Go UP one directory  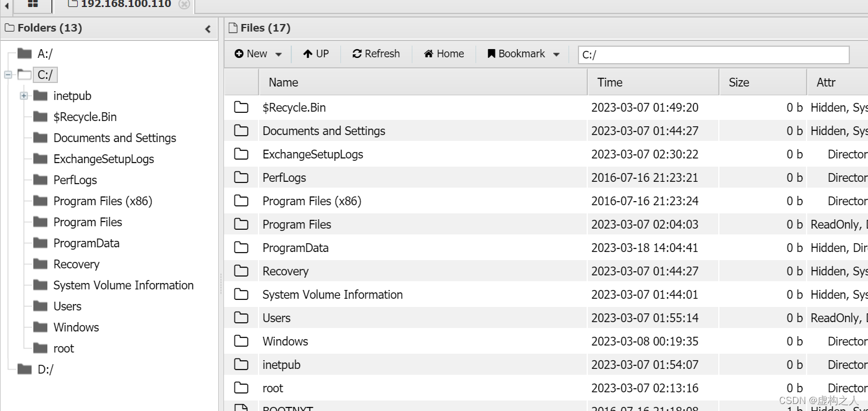(316, 54)
